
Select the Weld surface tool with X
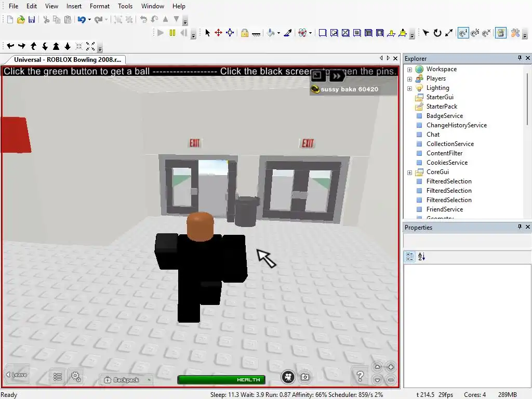point(345,33)
